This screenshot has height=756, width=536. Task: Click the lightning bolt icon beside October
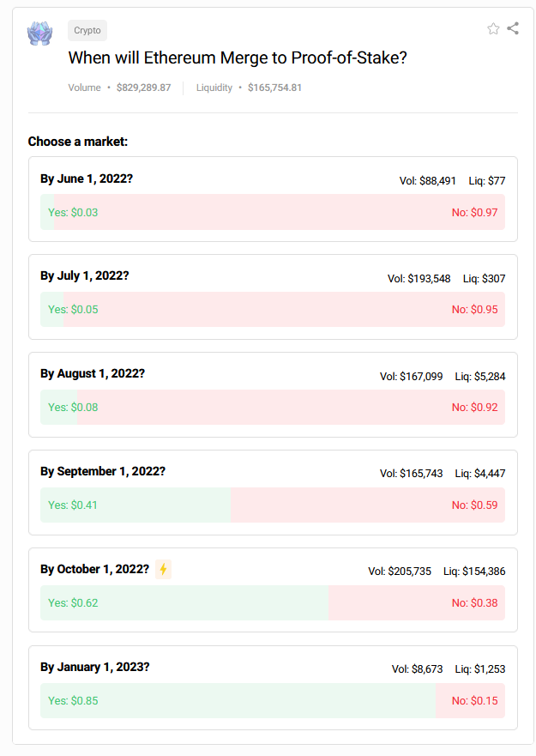click(x=164, y=570)
